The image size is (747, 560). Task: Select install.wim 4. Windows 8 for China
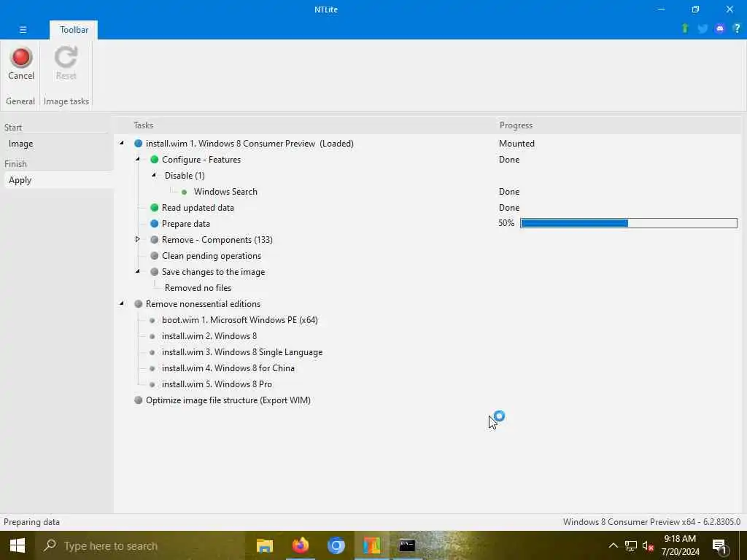pos(228,368)
